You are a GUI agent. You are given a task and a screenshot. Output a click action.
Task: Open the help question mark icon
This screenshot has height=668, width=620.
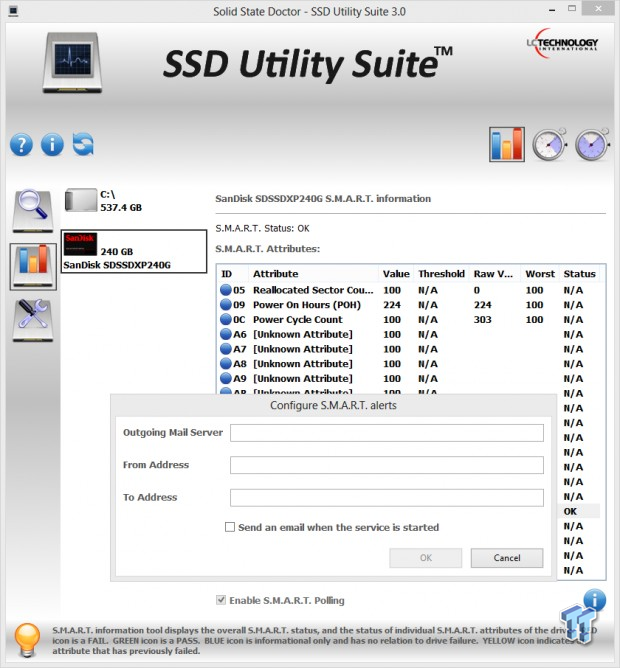[21, 145]
